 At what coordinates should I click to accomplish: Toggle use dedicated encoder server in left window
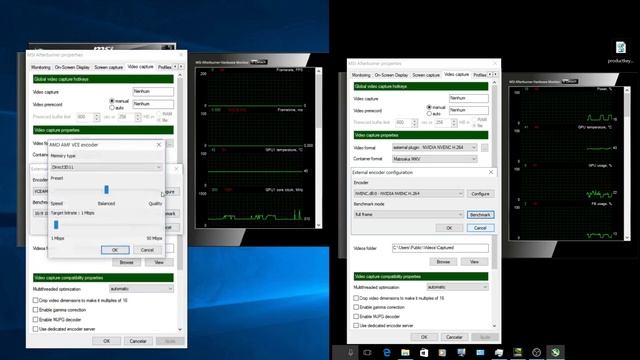(x=36, y=329)
